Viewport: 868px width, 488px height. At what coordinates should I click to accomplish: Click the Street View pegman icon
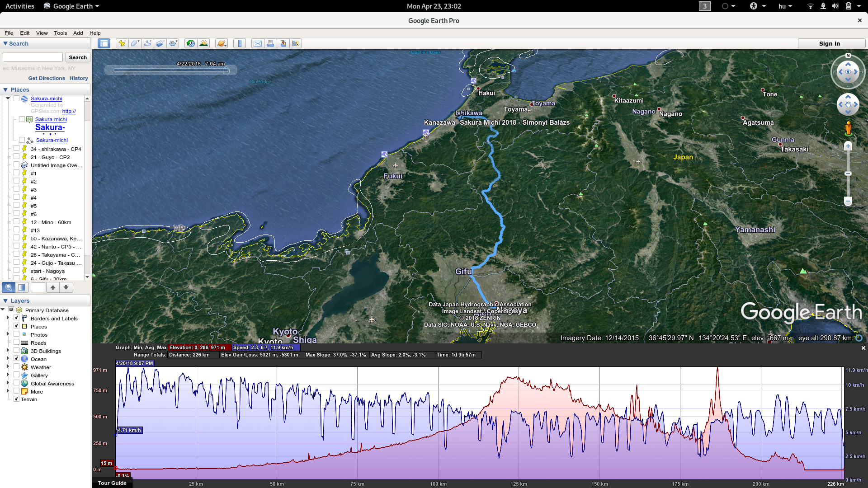pos(848,128)
